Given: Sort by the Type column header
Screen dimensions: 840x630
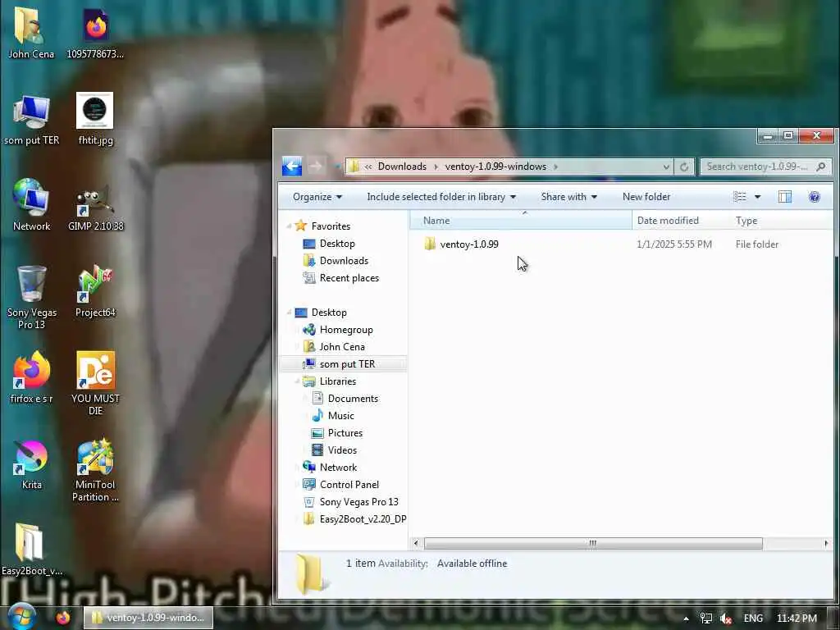Looking at the screenshot, I should [x=782, y=221].
